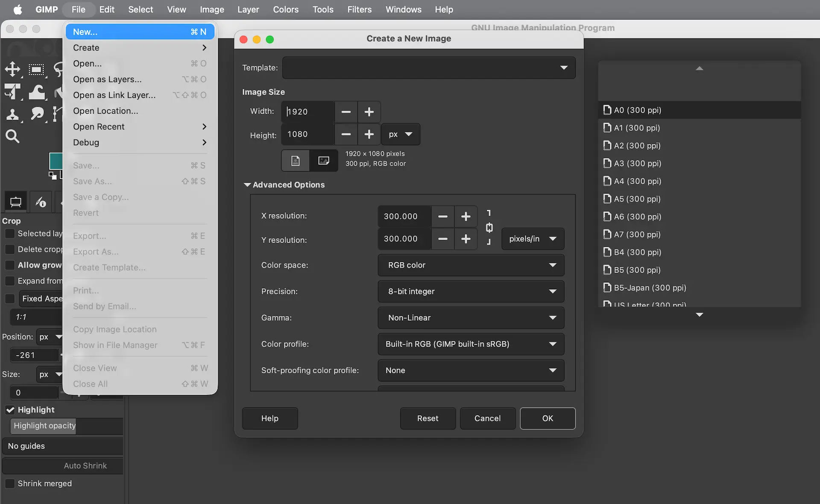Choose landscape orientation icon
The width and height of the screenshot is (820, 504).
click(x=324, y=161)
